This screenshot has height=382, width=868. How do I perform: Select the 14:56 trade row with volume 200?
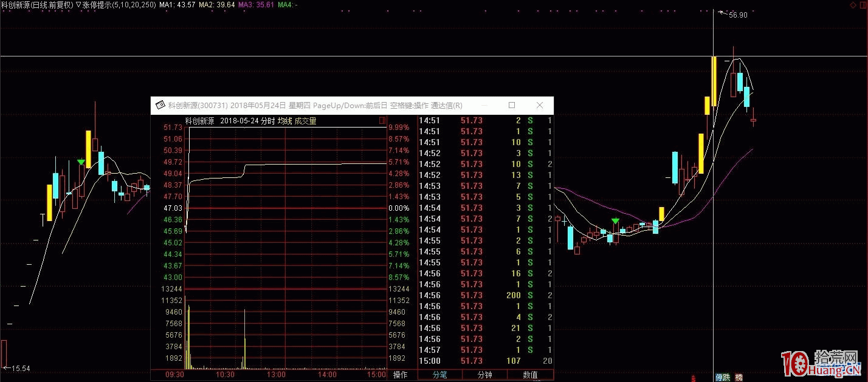(x=485, y=295)
